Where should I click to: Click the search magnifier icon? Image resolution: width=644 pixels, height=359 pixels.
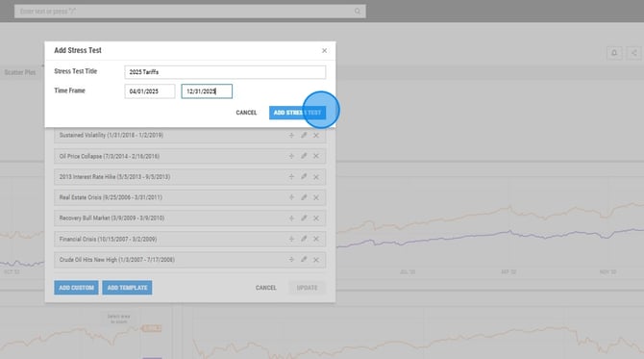tap(358, 12)
